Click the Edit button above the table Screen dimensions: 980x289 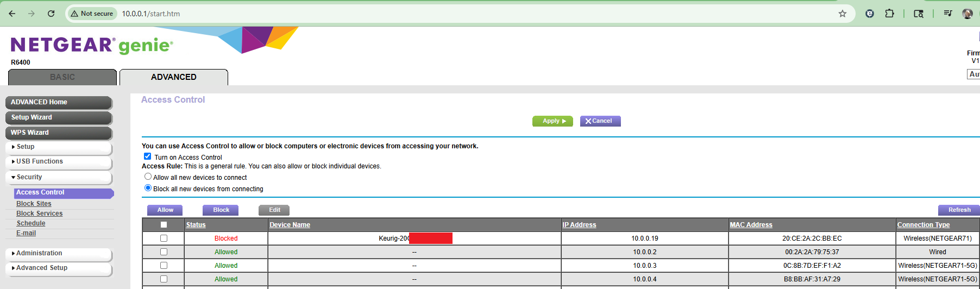coord(274,210)
